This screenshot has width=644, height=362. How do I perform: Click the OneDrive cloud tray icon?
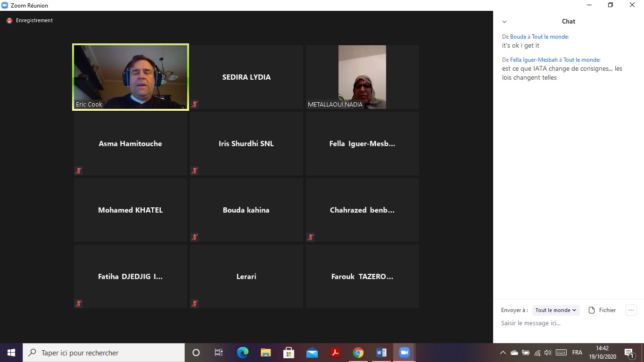point(514,353)
